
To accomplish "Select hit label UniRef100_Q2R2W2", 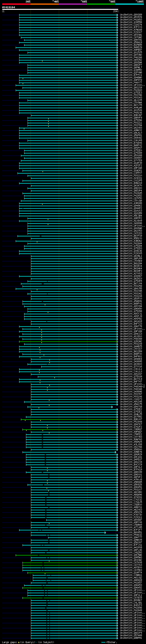I will (x=131, y=342).
